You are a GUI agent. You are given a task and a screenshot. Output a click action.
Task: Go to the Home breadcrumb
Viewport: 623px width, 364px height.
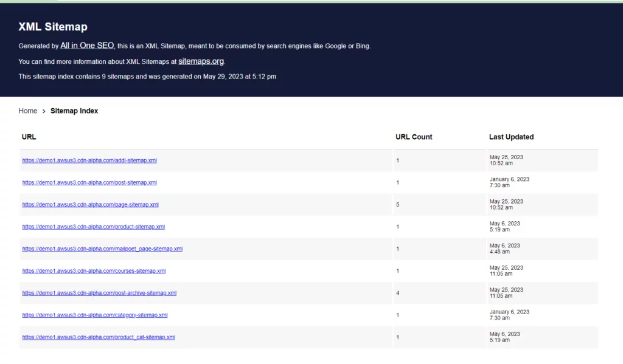click(x=28, y=111)
